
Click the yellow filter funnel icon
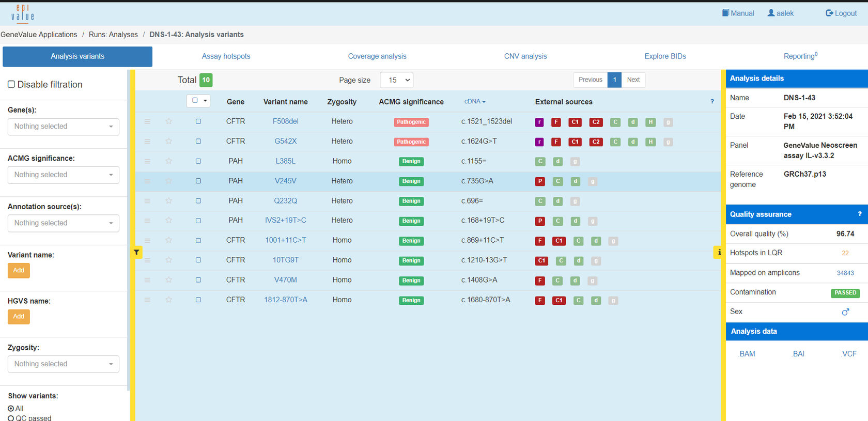136,252
